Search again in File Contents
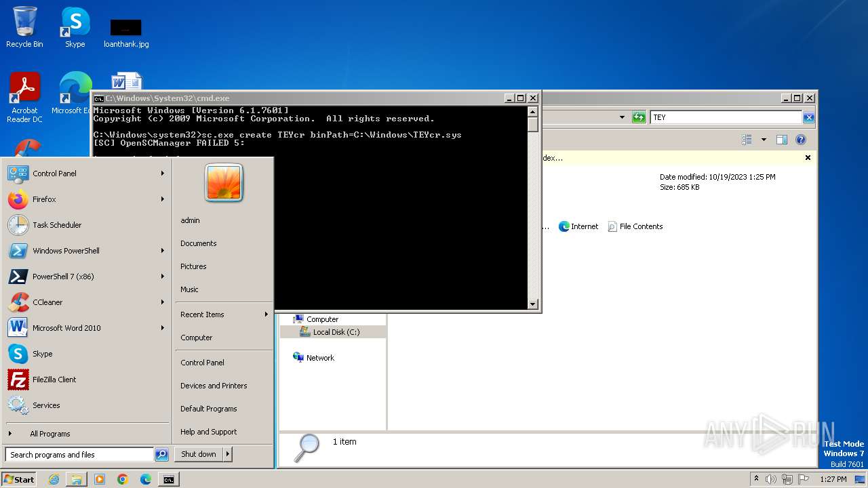The image size is (868, 488). click(x=635, y=226)
